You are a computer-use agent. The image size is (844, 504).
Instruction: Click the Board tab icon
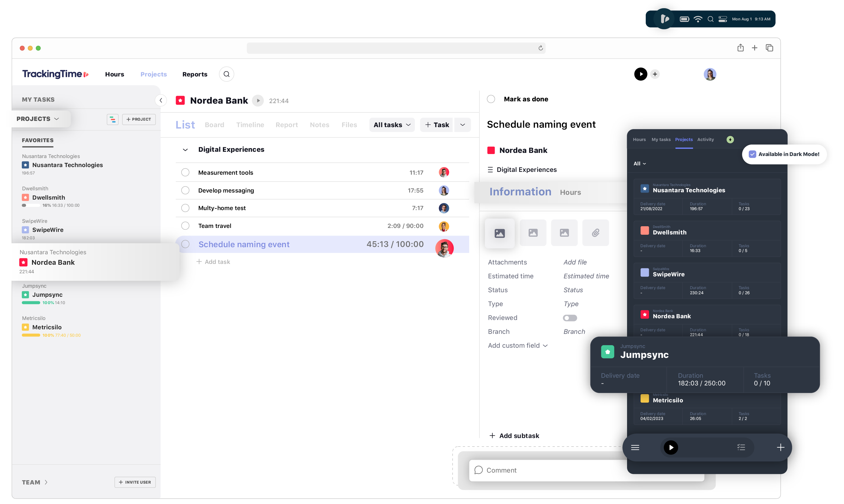215,124
